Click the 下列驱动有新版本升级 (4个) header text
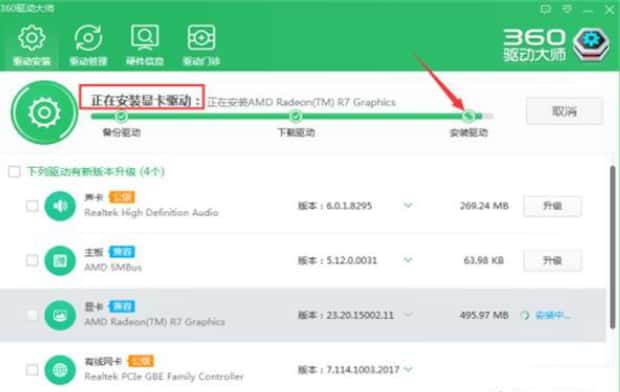Viewport: 620px width, 392px height. coord(96,172)
